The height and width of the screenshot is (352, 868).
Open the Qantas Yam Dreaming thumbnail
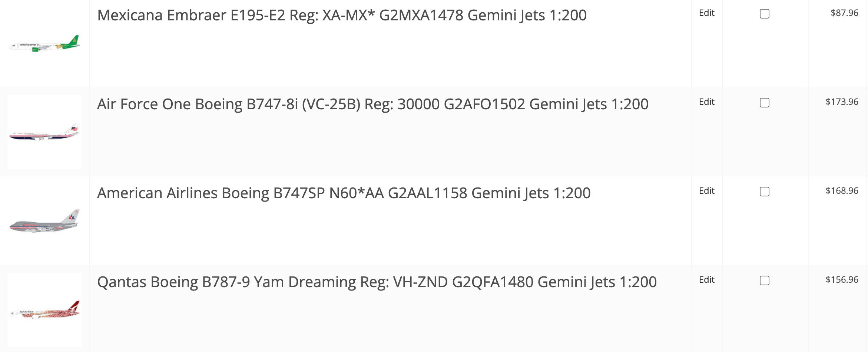pyautogui.click(x=44, y=310)
